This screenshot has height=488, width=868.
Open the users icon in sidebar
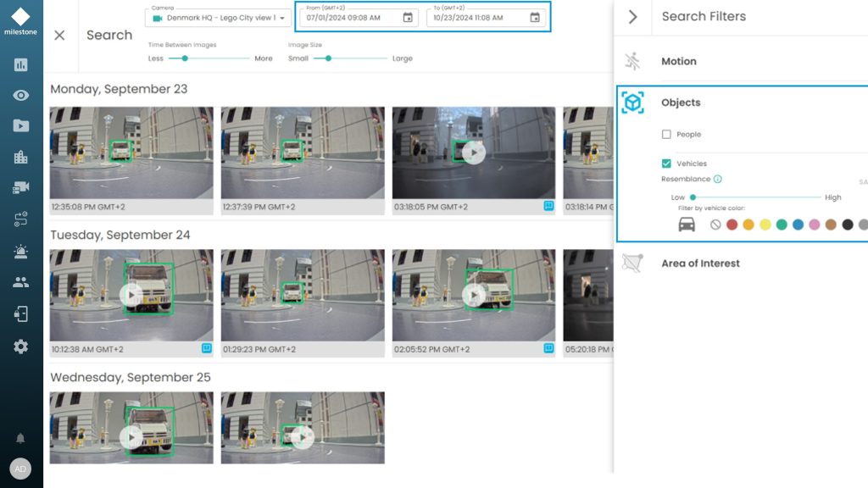point(21,282)
